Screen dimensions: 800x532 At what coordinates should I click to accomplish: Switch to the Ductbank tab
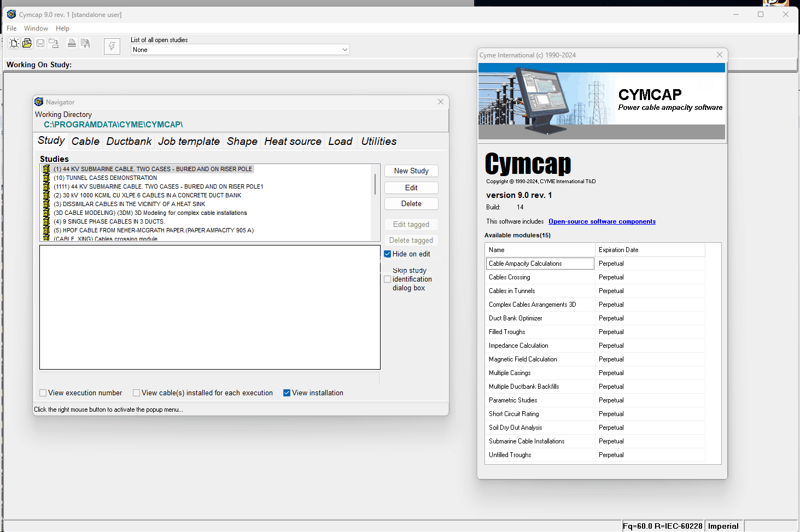129,141
